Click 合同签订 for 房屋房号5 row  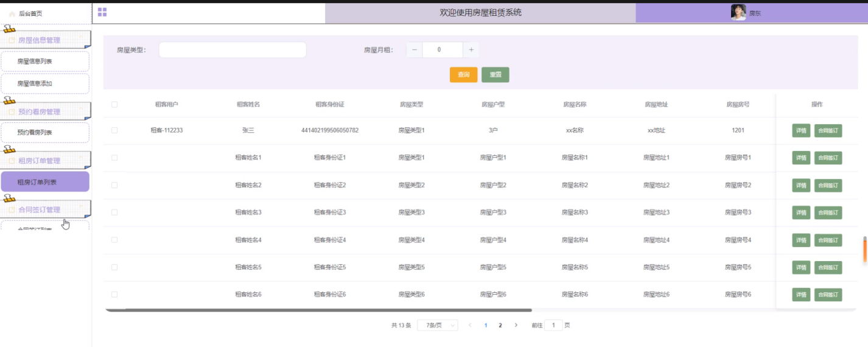pyautogui.click(x=828, y=267)
